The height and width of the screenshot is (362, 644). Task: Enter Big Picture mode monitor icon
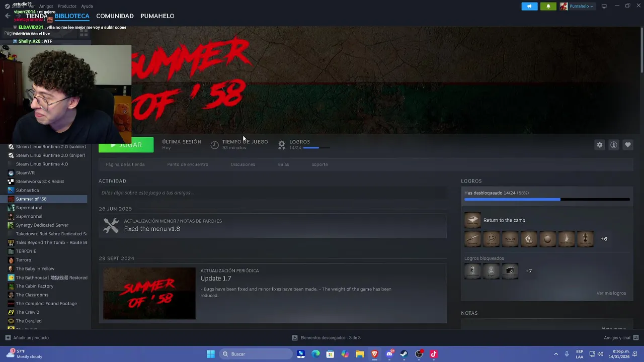coord(604,6)
